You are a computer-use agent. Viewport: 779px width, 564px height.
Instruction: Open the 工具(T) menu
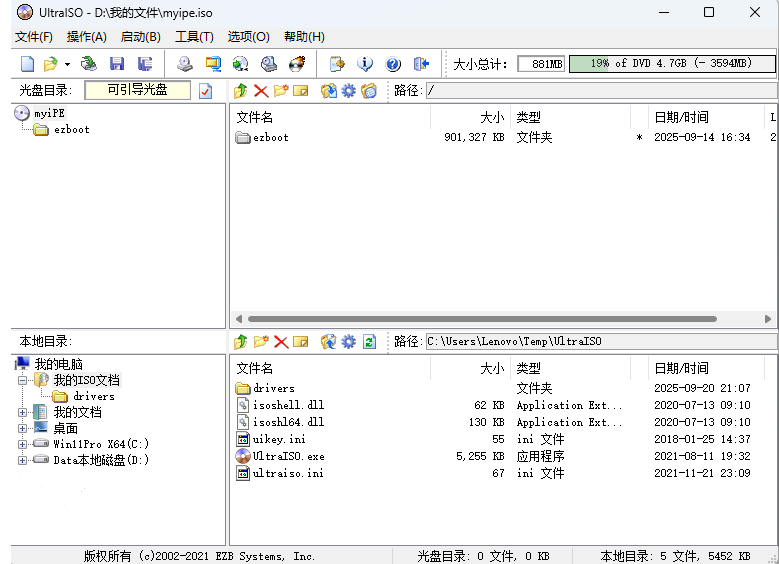[x=194, y=37]
